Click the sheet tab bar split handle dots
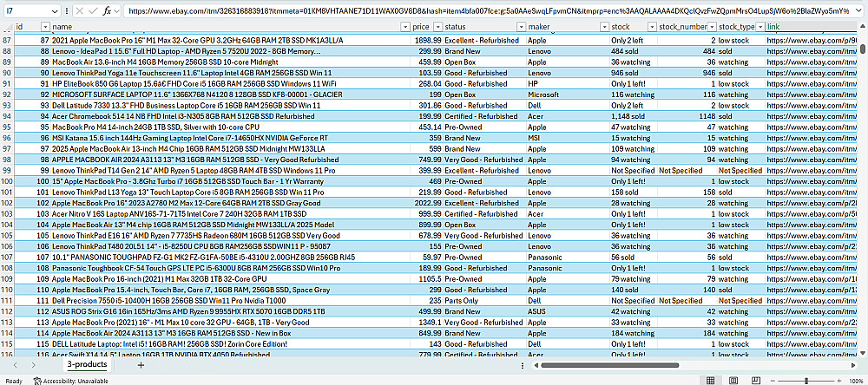This screenshot has width=868, height=385. tap(523, 365)
